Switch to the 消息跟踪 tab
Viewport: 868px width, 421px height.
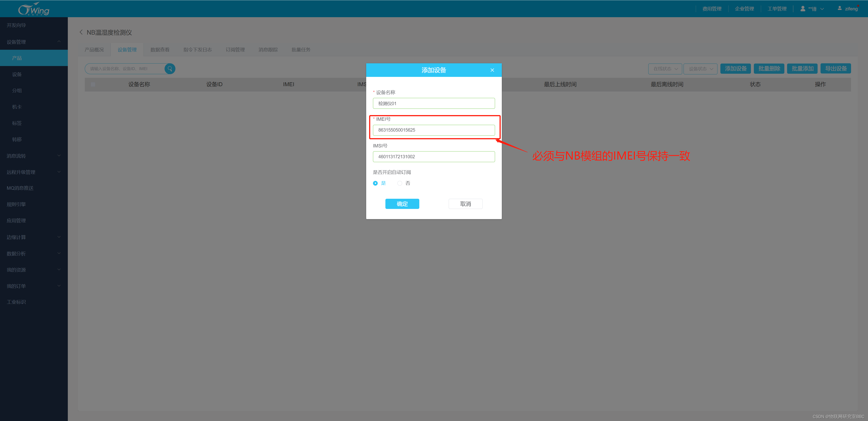pyautogui.click(x=268, y=50)
